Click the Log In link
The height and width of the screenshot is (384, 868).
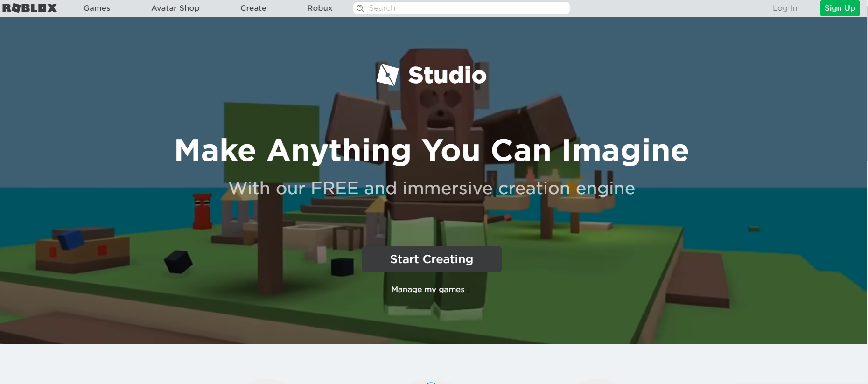pos(785,8)
